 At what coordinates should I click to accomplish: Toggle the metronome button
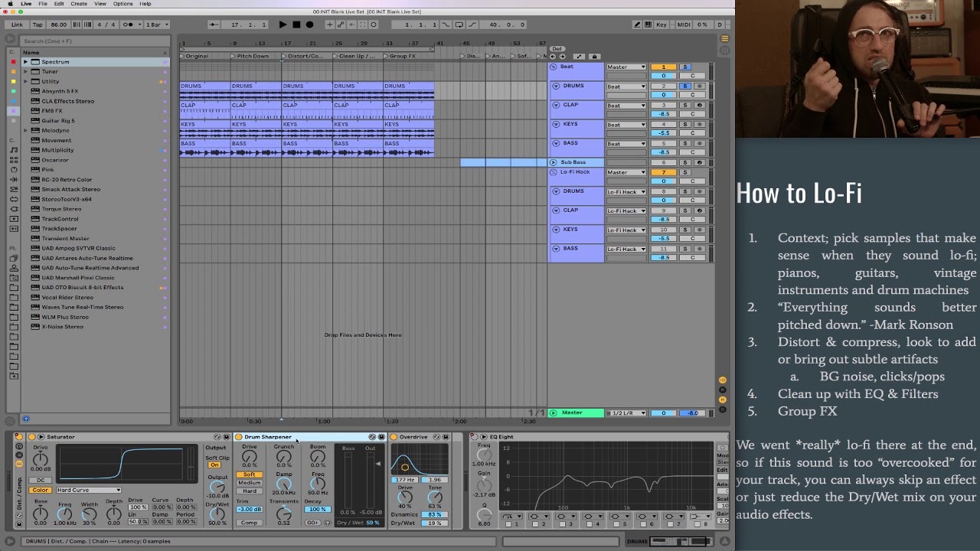click(x=128, y=24)
